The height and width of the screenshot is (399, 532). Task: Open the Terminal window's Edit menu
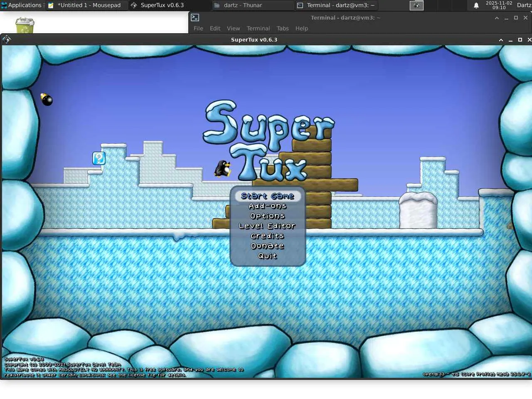[215, 28]
